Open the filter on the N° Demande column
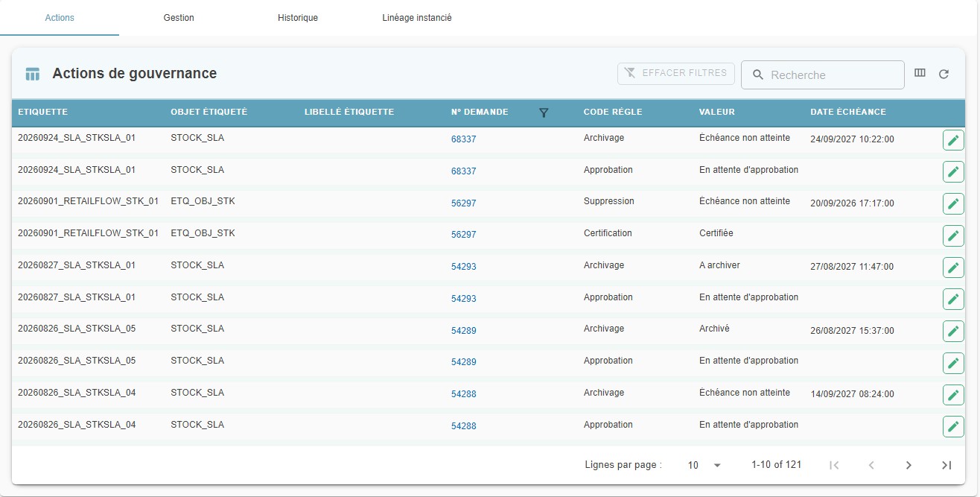980x497 pixels. (544, 113)
